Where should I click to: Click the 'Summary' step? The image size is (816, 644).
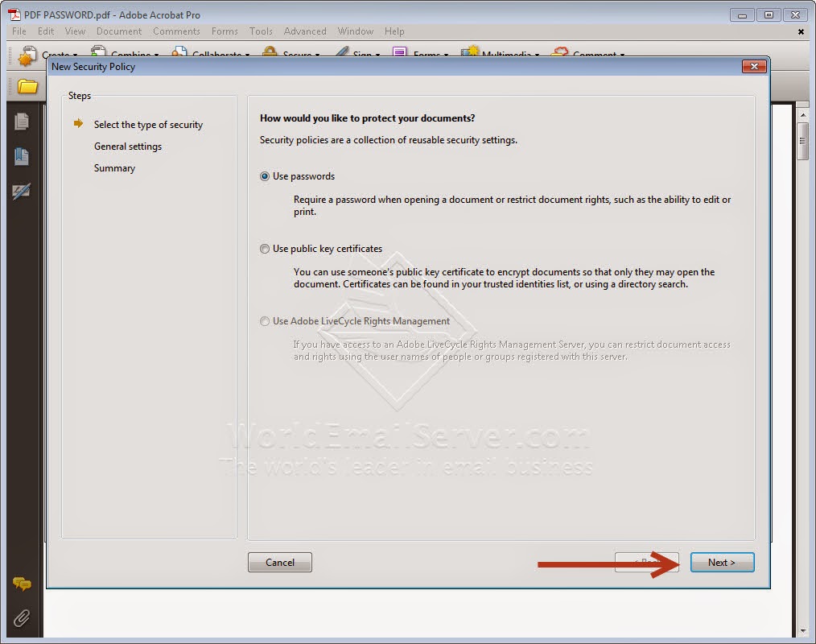pyautogui.click(x=114, y=168)
